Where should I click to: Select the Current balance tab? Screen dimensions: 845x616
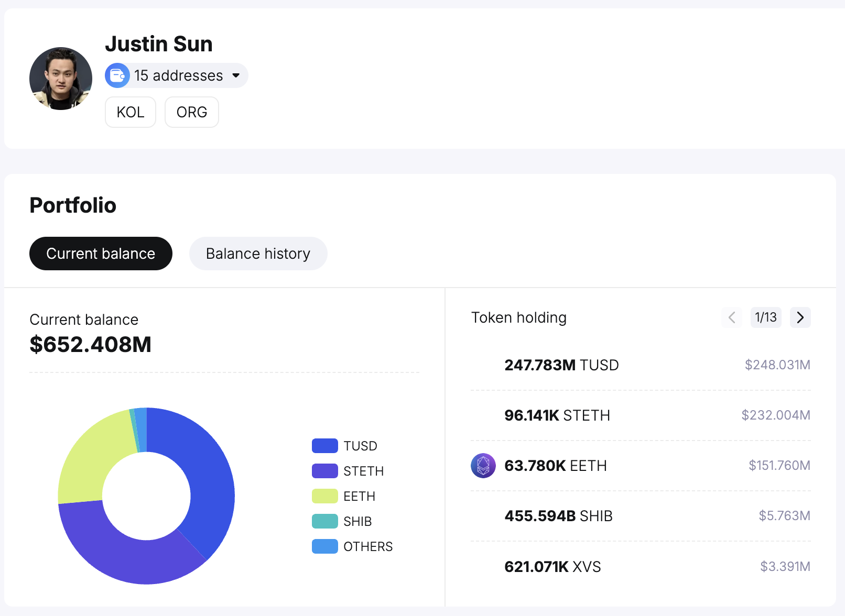[x=101, y=254]
